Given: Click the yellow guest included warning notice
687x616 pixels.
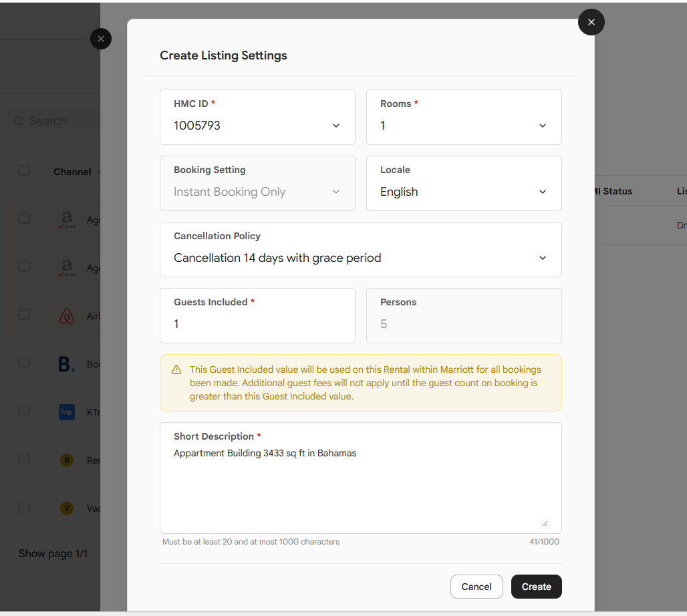Looking at the screenshot, I should click(x=361, y=383).
